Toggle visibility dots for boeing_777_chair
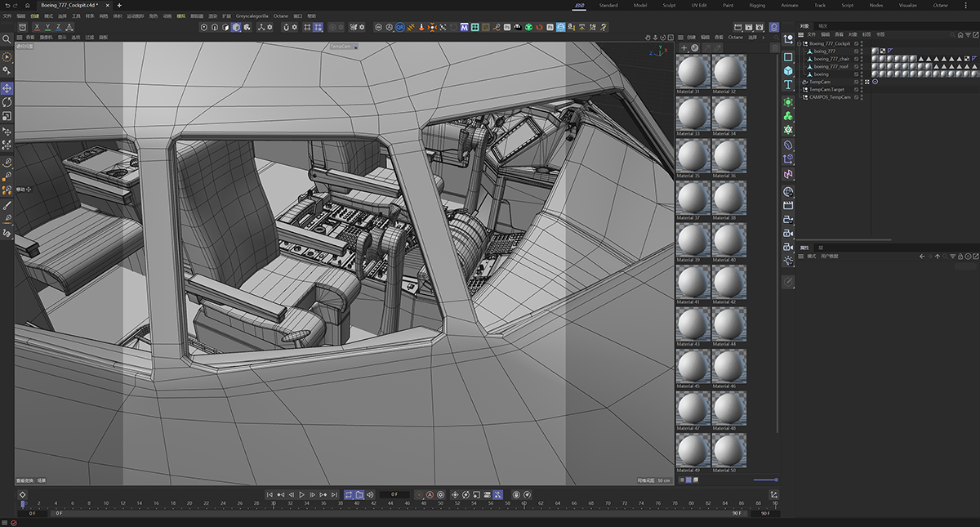The image size is (980, 527). point(862,59)
